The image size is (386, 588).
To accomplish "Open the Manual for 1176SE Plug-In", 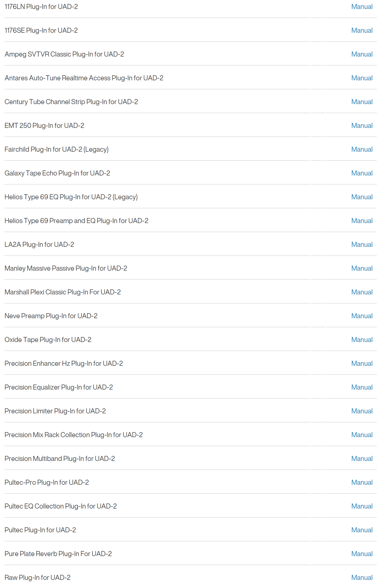I will point(362,31).
